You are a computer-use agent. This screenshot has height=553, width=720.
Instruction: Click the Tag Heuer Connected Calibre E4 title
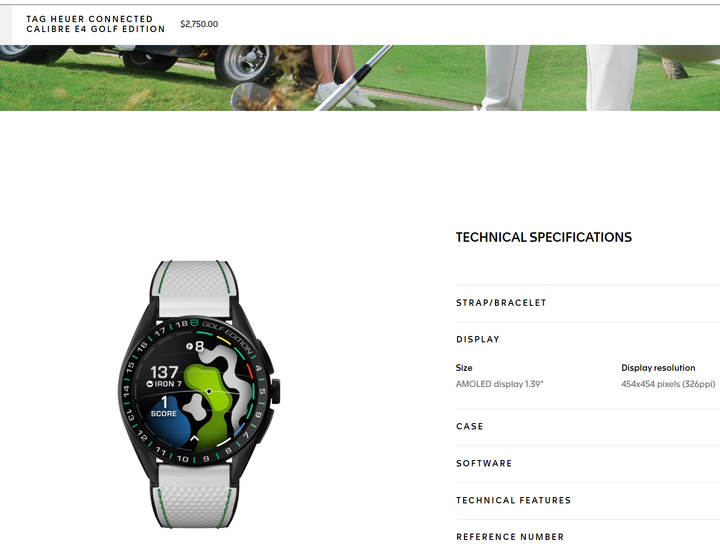(96, 24)
